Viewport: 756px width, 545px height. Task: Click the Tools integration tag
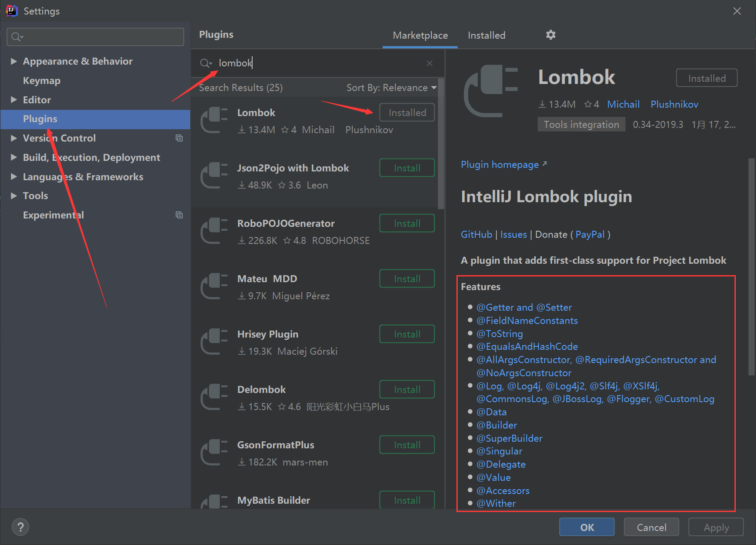pos(581,124)
